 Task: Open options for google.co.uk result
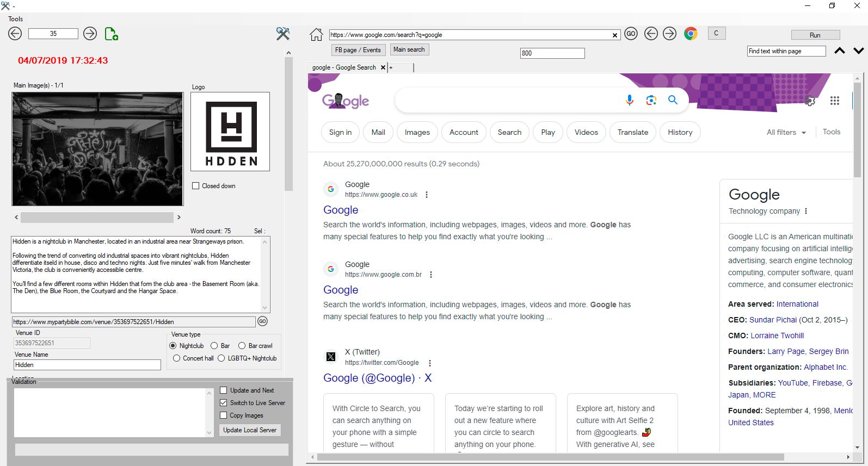(427, 195)
